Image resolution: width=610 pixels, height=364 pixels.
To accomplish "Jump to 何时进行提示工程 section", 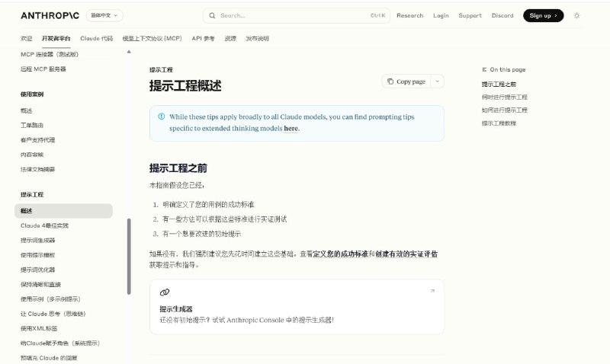I will 504,97.
